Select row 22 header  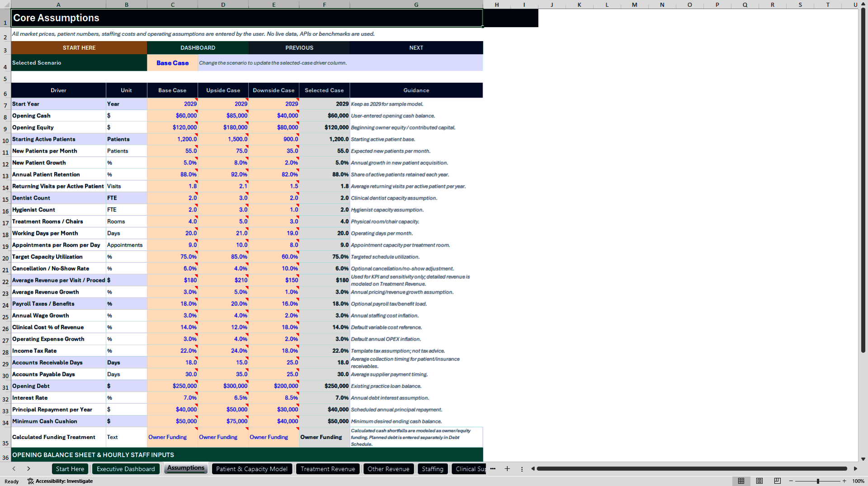[x=5, y=280]
